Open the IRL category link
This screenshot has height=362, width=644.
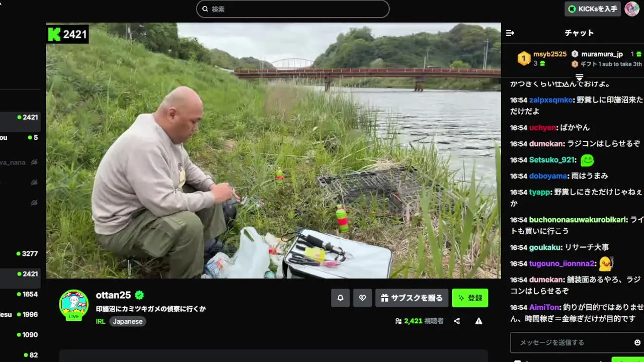(x=101, y=321)
